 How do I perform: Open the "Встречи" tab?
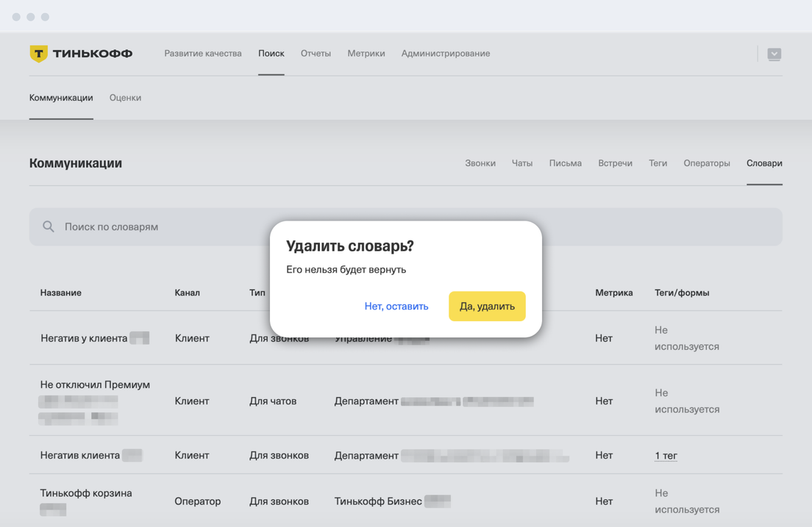click(615, 163)
